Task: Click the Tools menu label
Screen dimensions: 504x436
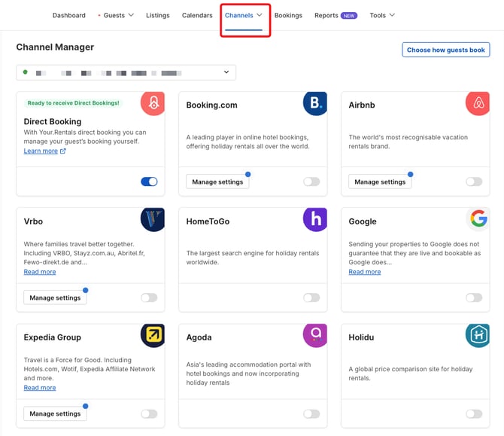Action: (x=378, y=16)
